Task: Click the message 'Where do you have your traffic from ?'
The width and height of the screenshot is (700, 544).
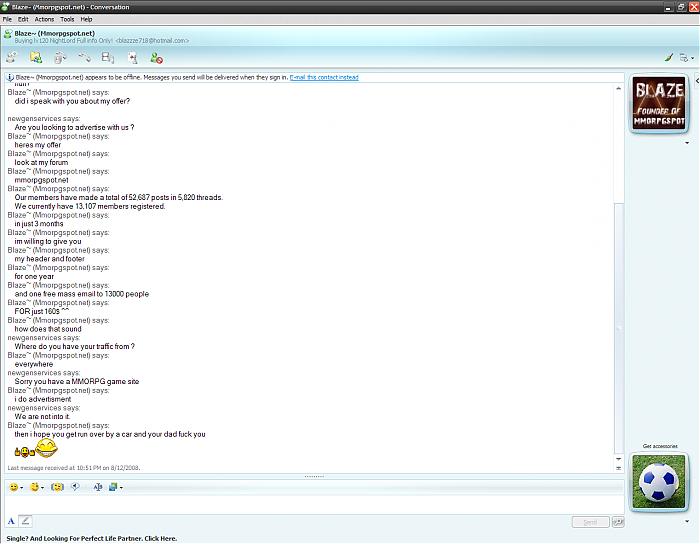Action: coord(75,346)
